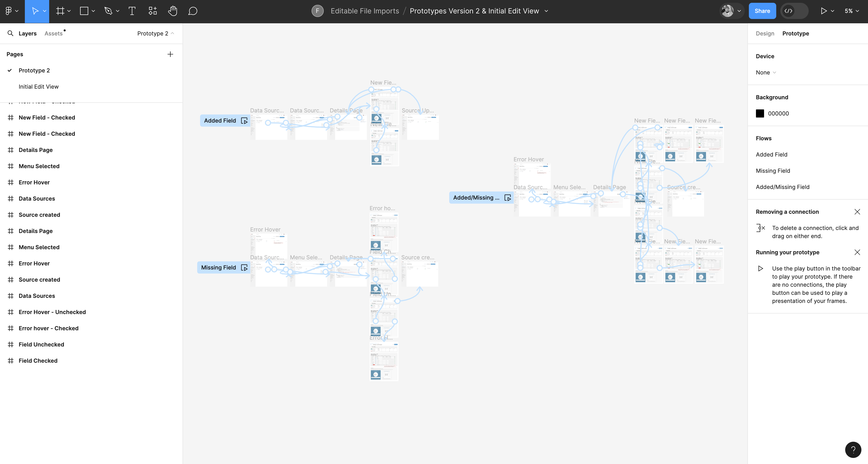The width and height of the screenshot is (868, 464).
Task: Select Added/Missing Field flow in Flows list
Action: point(782,187)
